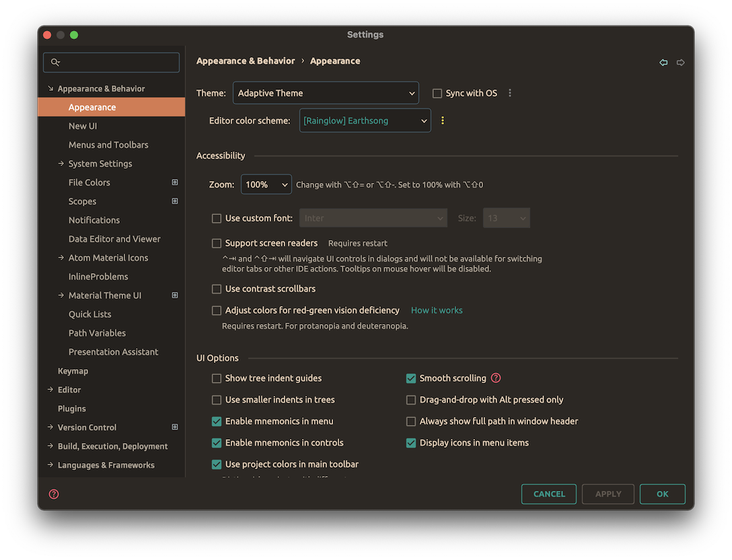The image size is (732, 560).
Task: Click inside the settings search field
Action: click(111, 62)
